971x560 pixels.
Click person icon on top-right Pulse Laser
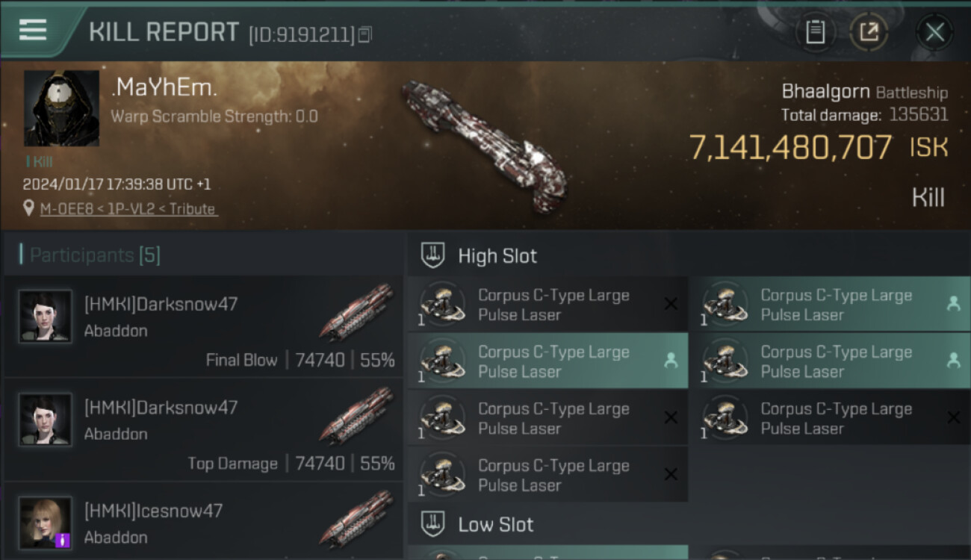[x=953, y=304]
